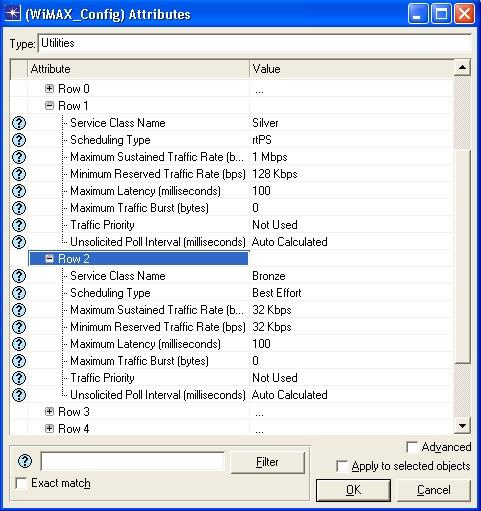Click the Row 3 ellipsis value
The image size is (481, 511).
tap(259, 414)
